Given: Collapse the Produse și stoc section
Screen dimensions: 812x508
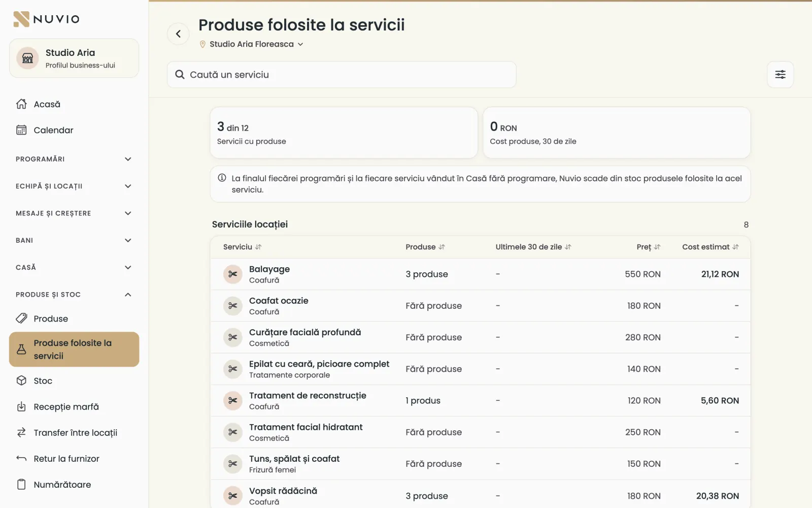Looking at the screenshot, I should coord(74,295).
